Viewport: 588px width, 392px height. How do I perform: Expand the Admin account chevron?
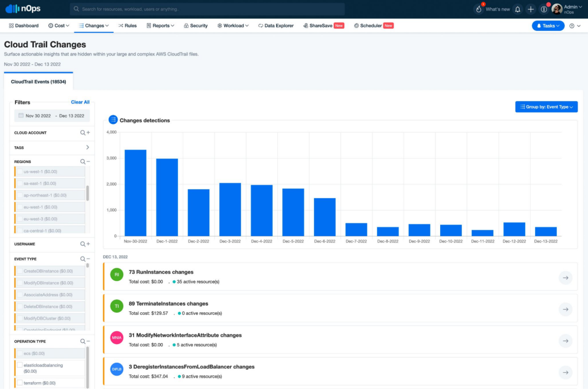click(x=580, y=7)
